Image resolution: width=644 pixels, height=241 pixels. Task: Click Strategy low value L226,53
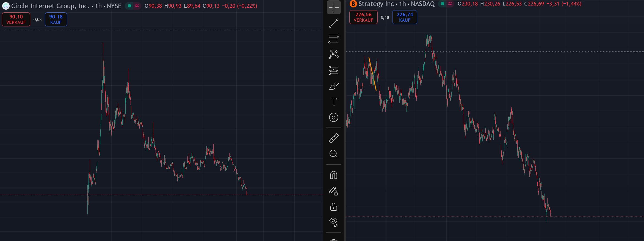coord(512,4)
